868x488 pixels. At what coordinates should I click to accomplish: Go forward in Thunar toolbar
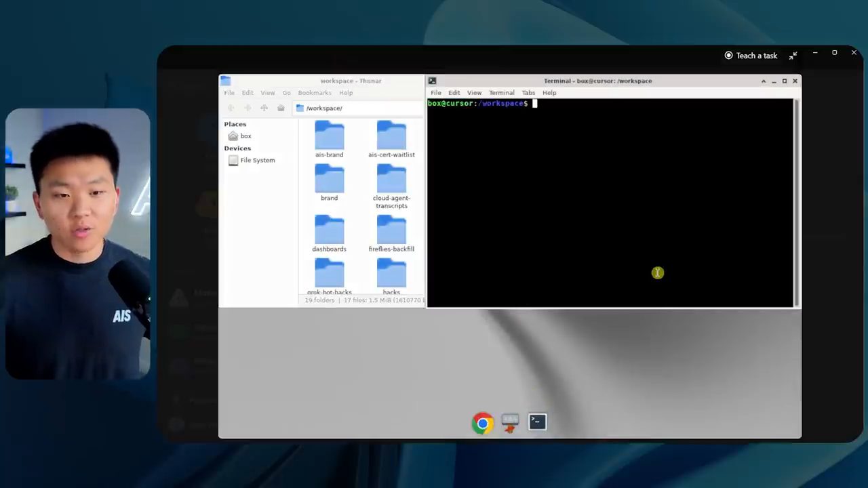[248, 108]
